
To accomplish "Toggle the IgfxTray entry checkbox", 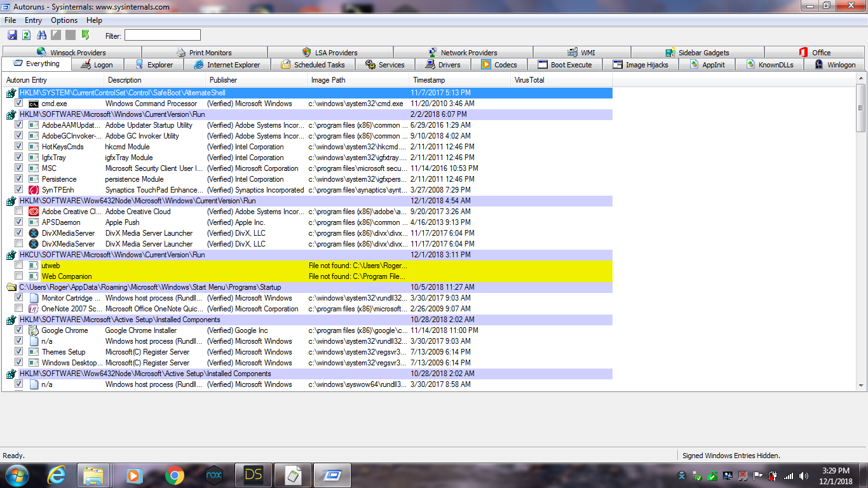I will coord(19,158).
